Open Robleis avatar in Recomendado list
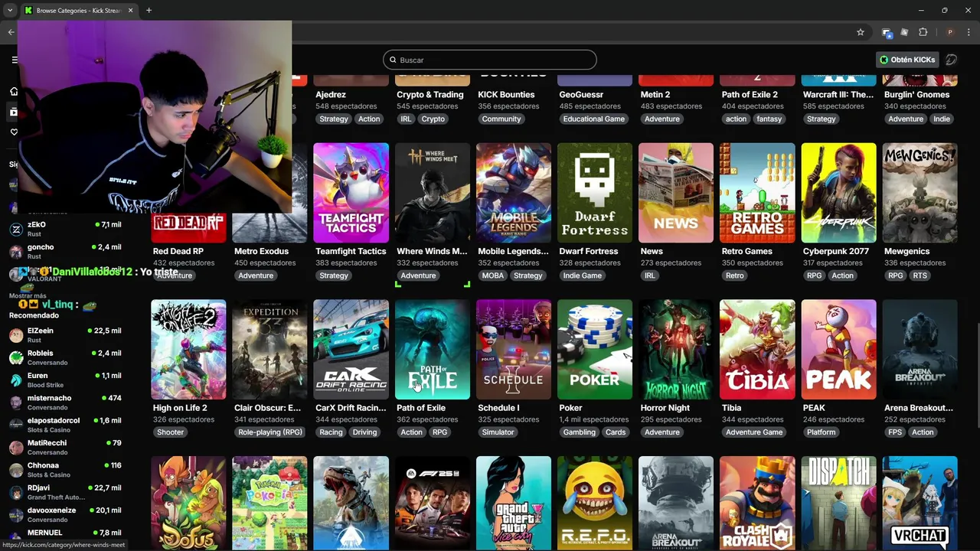980x551 pixels. pyautogui.click(x=15, y=357)
